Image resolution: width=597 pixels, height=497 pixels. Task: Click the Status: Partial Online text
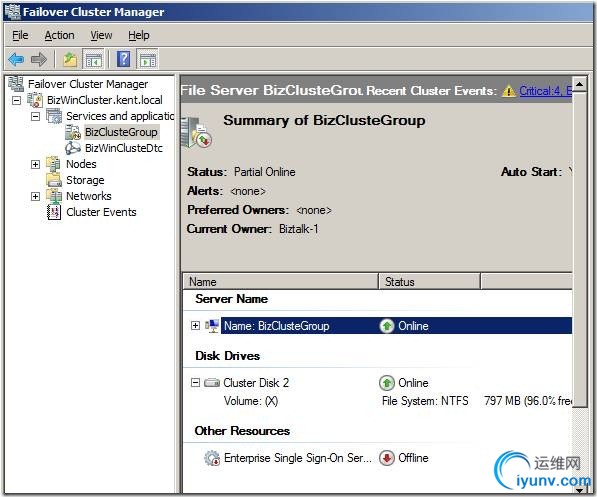coord(241,172)
